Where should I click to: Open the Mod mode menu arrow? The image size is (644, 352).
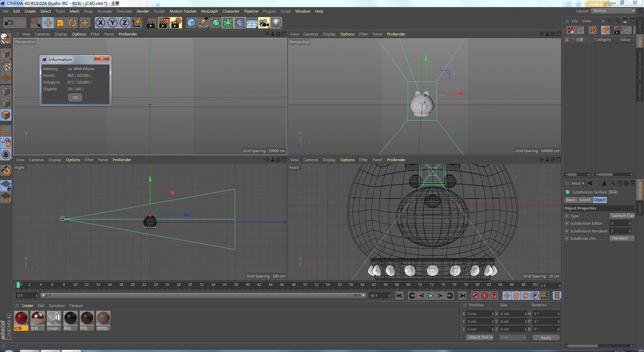pos(583,183)
